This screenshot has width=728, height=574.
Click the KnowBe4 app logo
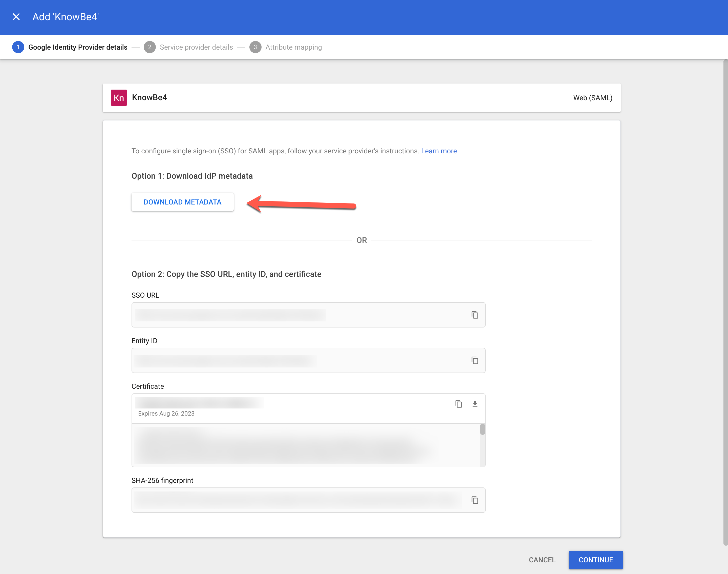pyautogui.click(x=119, y=97)
